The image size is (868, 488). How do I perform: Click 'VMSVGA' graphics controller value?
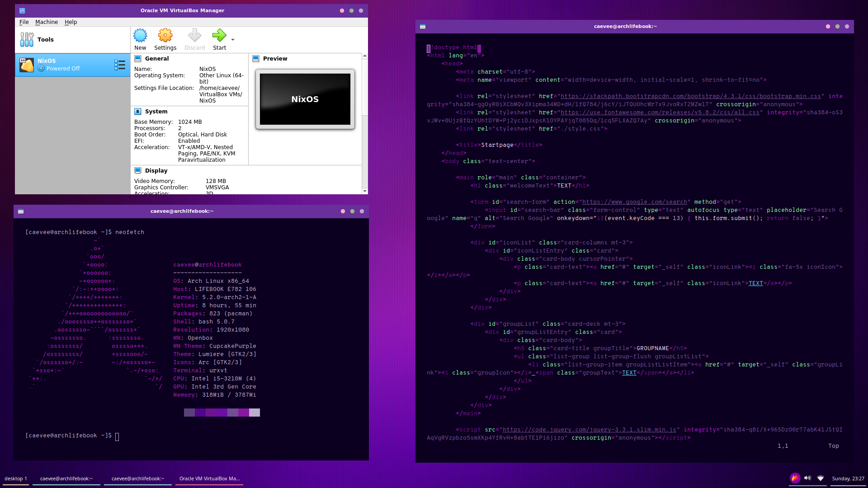click(217, 188)
